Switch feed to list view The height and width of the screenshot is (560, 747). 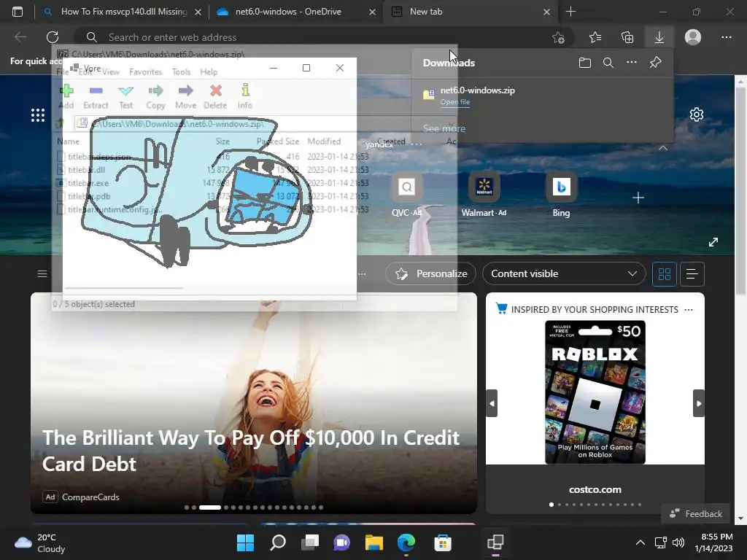[692, 274]
